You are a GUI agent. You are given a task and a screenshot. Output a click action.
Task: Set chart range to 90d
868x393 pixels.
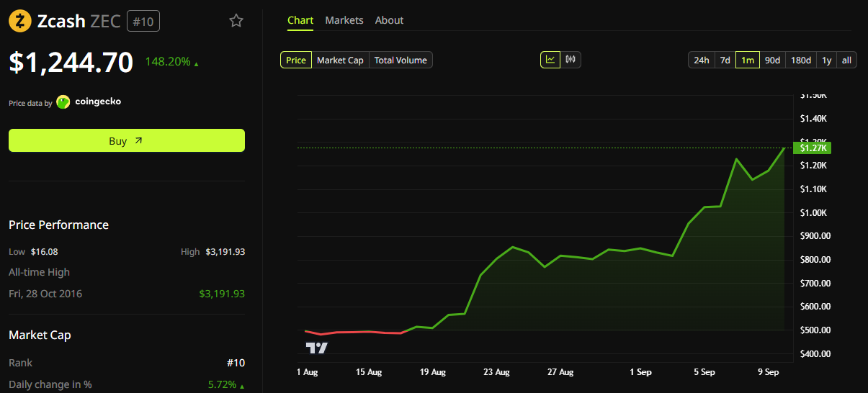tap(772, 60)
